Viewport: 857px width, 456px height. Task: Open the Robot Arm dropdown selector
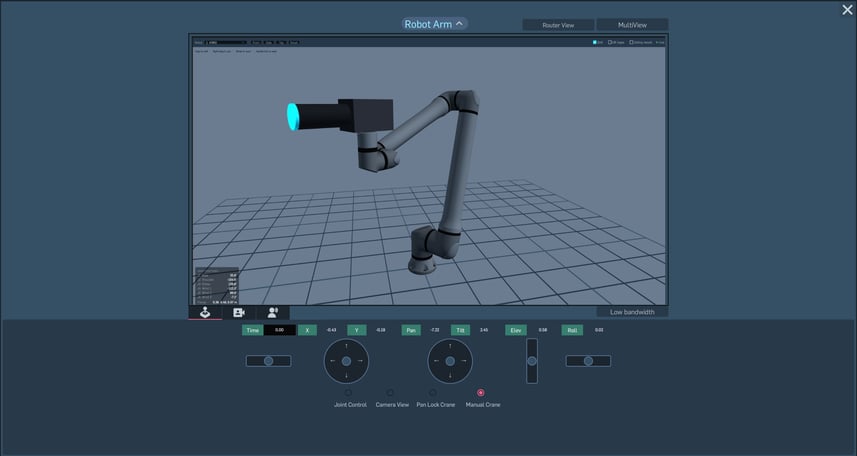pyautogui.click(x=435, y=24)
